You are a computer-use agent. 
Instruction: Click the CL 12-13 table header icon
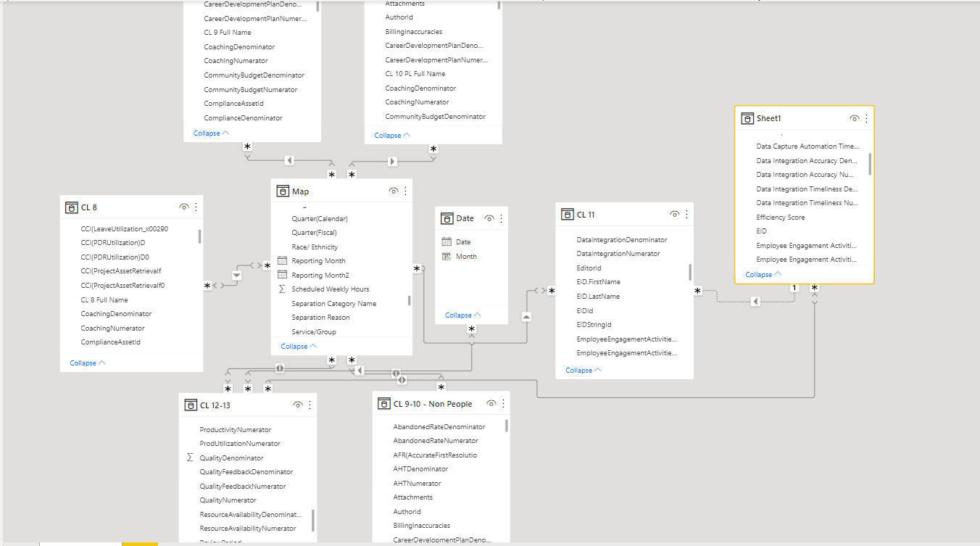click(x=191, y=405)
